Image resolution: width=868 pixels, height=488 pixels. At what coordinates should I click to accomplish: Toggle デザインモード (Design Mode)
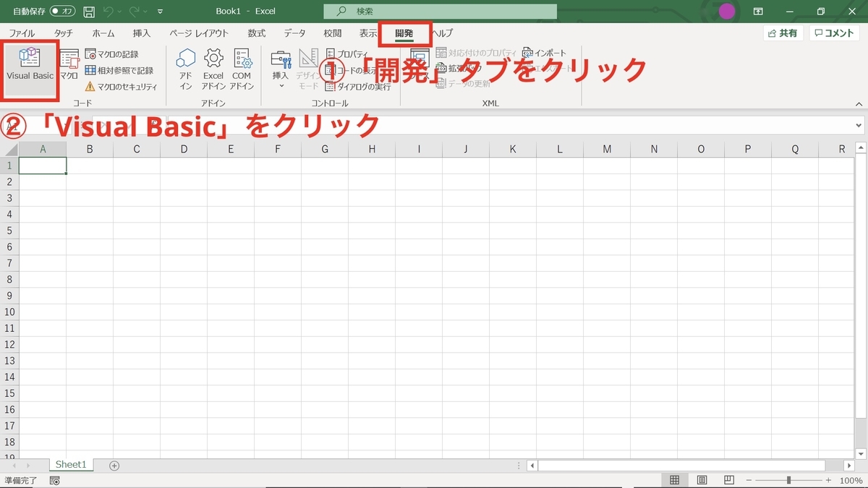pos(309,69)
